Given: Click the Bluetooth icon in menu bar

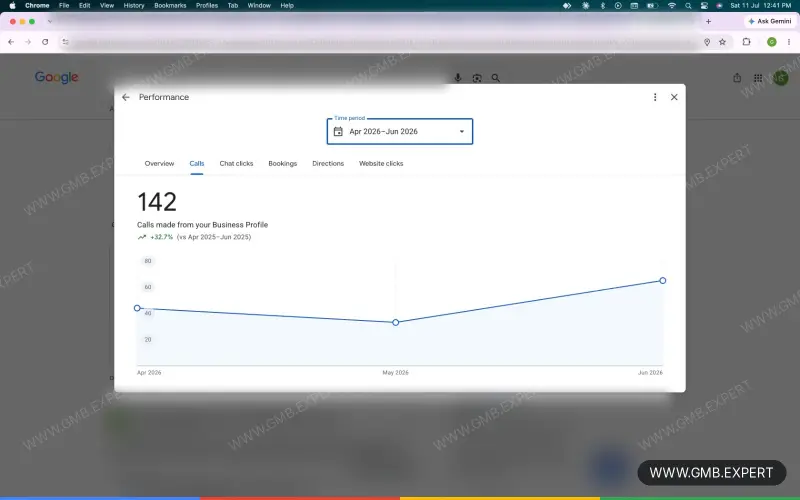Looking at the screenshot, I should (x=602, y=6).
